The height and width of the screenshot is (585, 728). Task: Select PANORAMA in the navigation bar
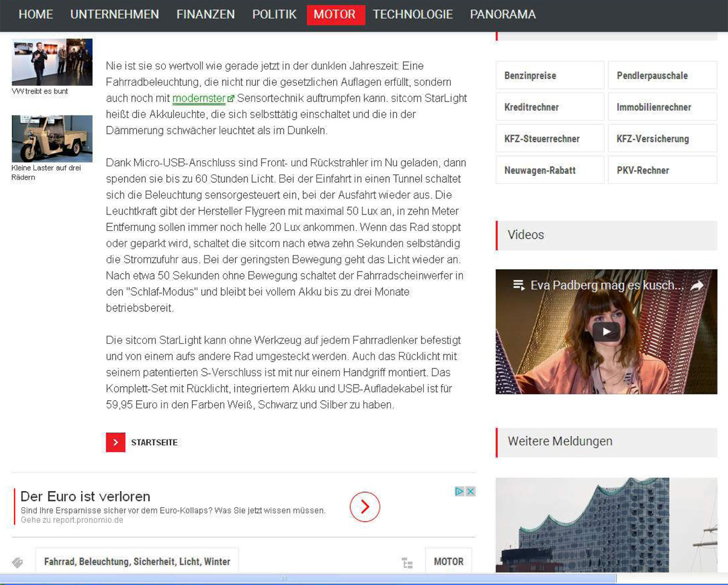point(502,14)
